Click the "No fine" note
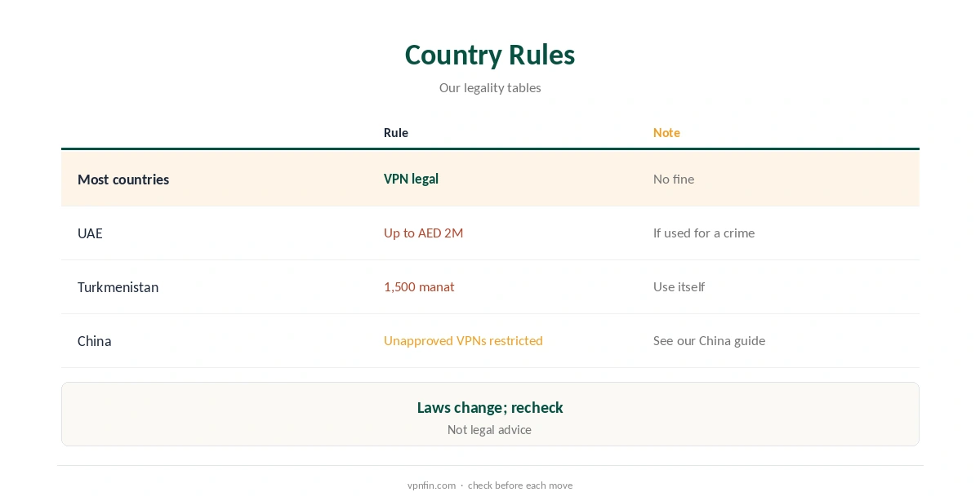The height and width of the screenshot is (501, 980). 674,179
